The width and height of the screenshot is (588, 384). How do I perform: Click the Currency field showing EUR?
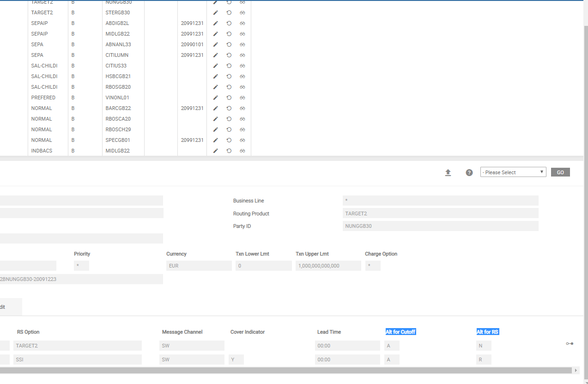[x=199, y=266]
